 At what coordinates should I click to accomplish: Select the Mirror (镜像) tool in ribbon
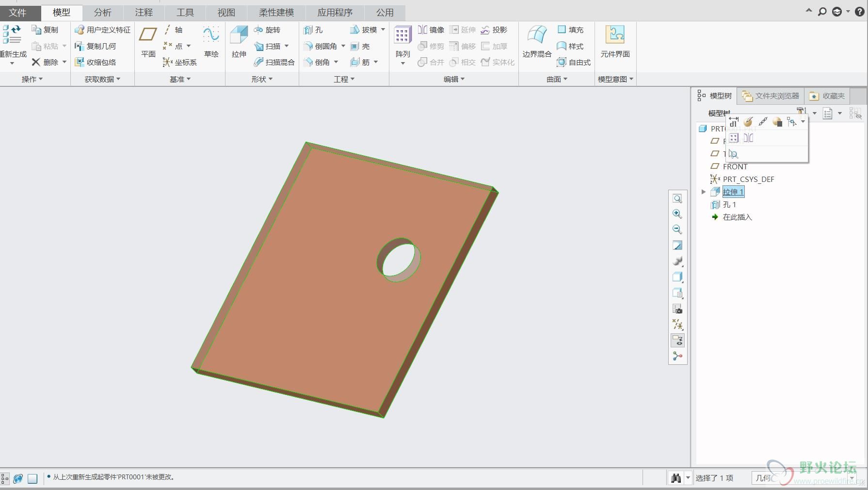(431, 30)
